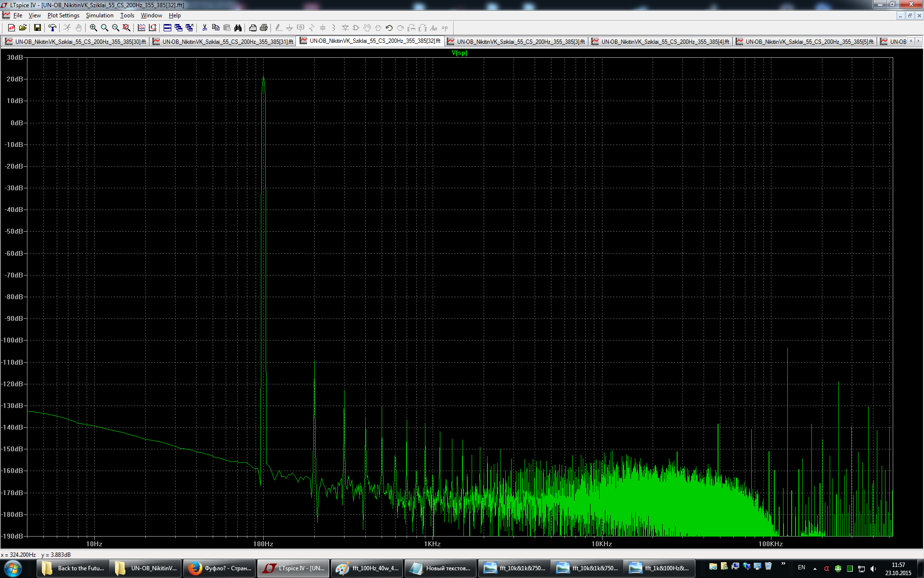Click the Close all windows icon
Image resolution: width=924 pixels, height=578 pixels.
click(190, 28)
